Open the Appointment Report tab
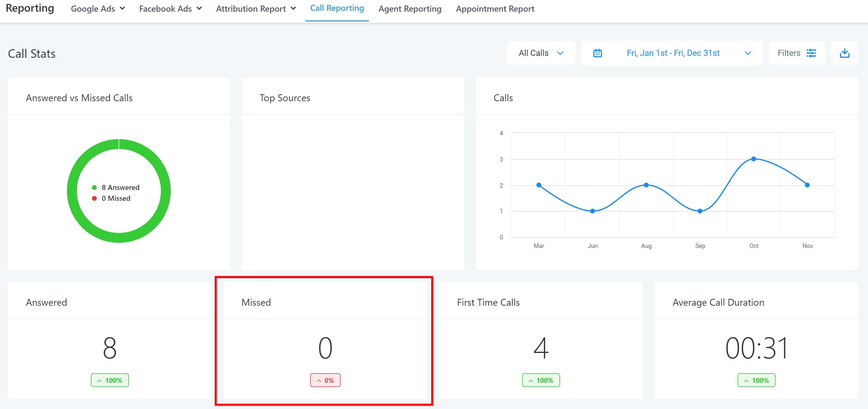The height and width of the screenshot is (409, 868). click(x=495, y=9)
